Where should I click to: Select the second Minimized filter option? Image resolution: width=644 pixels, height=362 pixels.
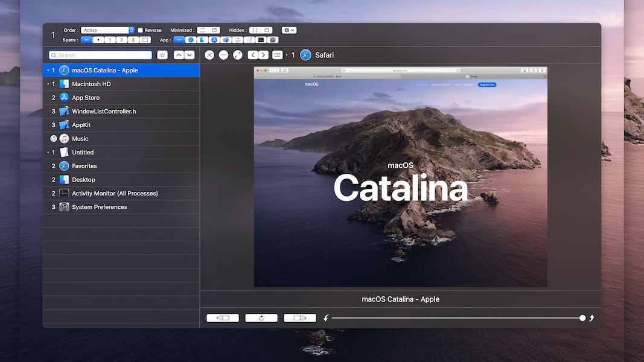tap(214, 30)
